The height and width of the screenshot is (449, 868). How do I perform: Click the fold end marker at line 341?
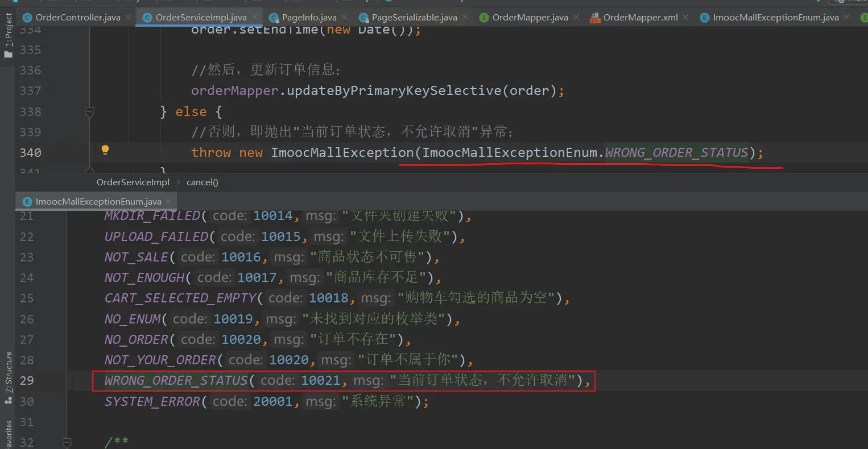89,170
